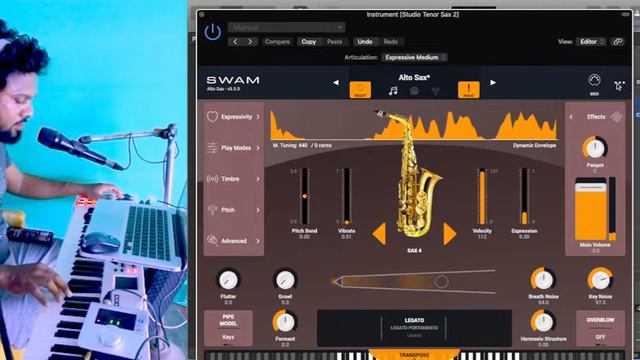Image resolution: width=640 pixels, height=360 pixels.
Task: Click the SAX 4 label
Action: [414, 251]
